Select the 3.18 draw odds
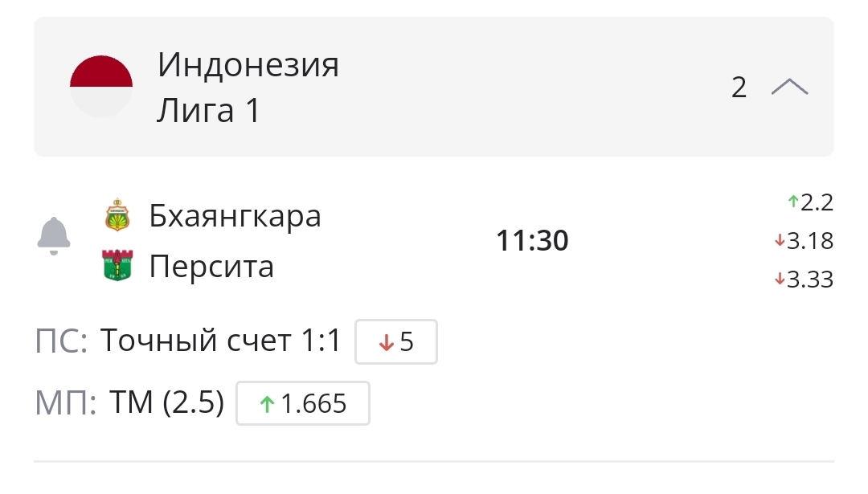This screenshot has height=494, width=868. 804,241
